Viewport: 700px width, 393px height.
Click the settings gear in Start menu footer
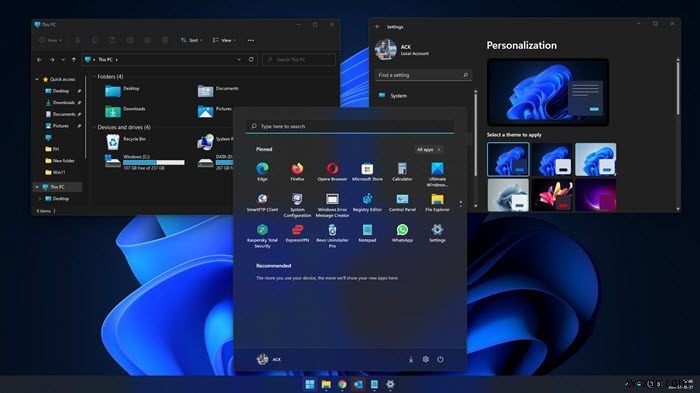[425, 359]
